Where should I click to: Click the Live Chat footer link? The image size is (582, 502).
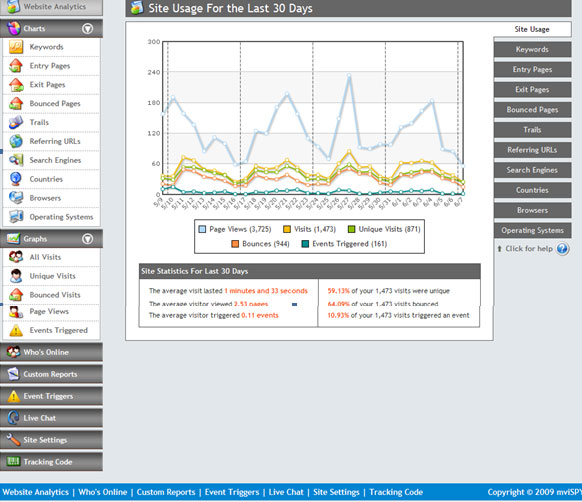coord(286,492)
